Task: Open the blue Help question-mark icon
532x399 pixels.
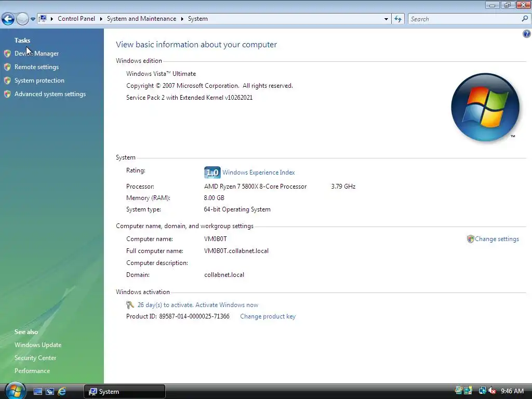Action: (x=527, y=34)
